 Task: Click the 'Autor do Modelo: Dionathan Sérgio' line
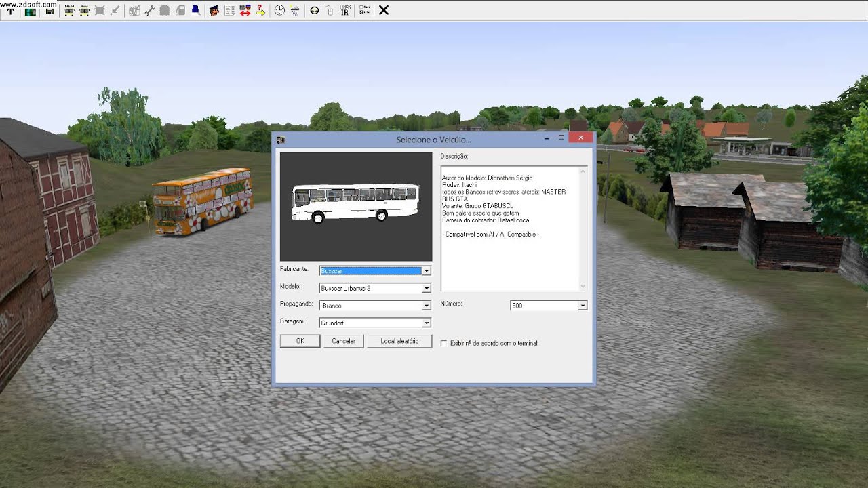[x=487, y=178]
